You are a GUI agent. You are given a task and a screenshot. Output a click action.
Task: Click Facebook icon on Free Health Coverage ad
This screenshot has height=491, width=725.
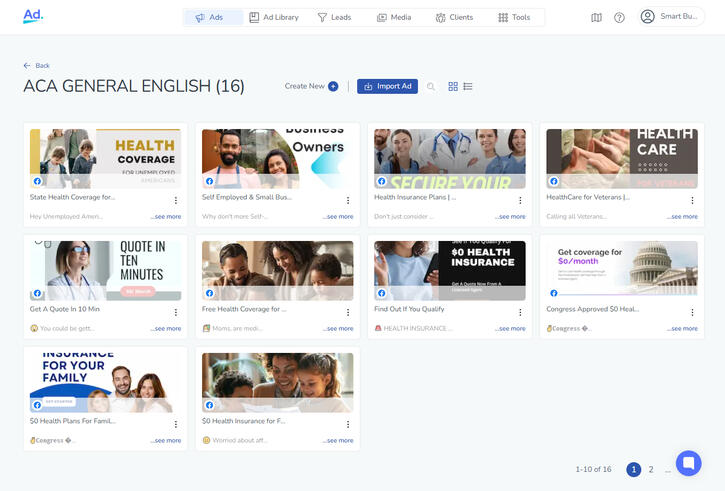point(209,293)
